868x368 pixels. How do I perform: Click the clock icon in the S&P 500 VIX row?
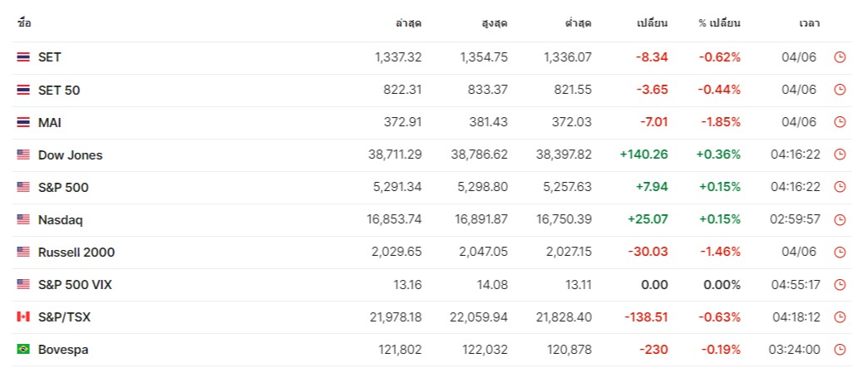tap(840, 285)
